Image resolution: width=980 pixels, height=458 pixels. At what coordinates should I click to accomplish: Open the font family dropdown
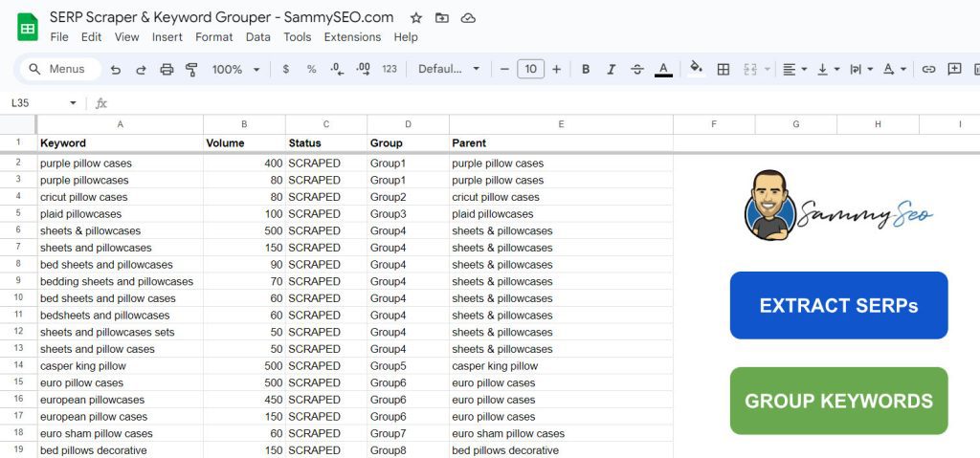449,70
